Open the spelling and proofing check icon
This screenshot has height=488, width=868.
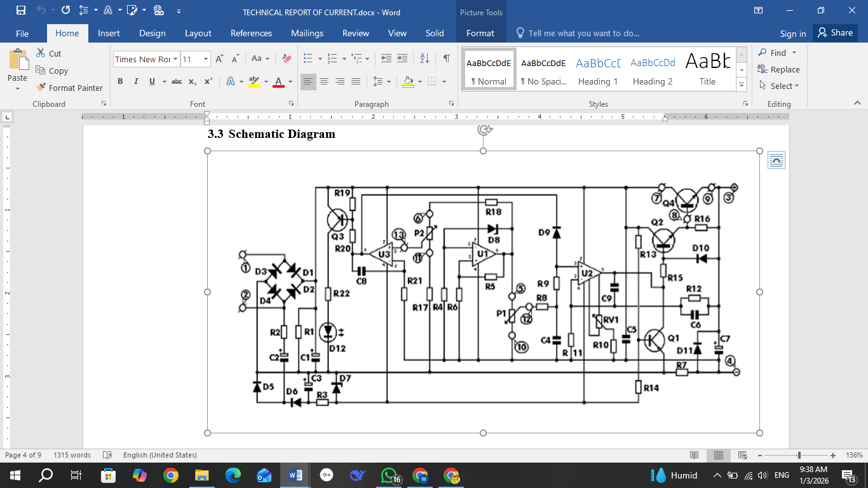point(107,455)
